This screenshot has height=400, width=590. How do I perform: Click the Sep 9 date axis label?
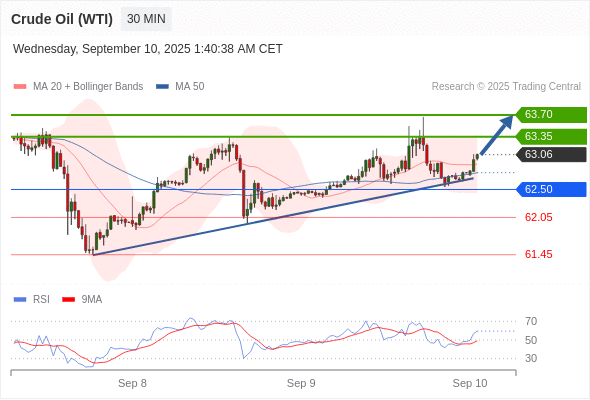point(301,383)
